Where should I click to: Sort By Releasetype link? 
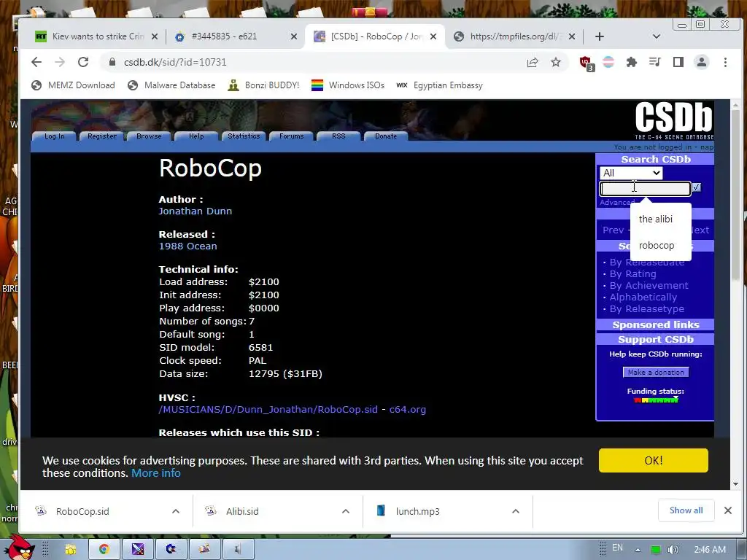(647, 309)
